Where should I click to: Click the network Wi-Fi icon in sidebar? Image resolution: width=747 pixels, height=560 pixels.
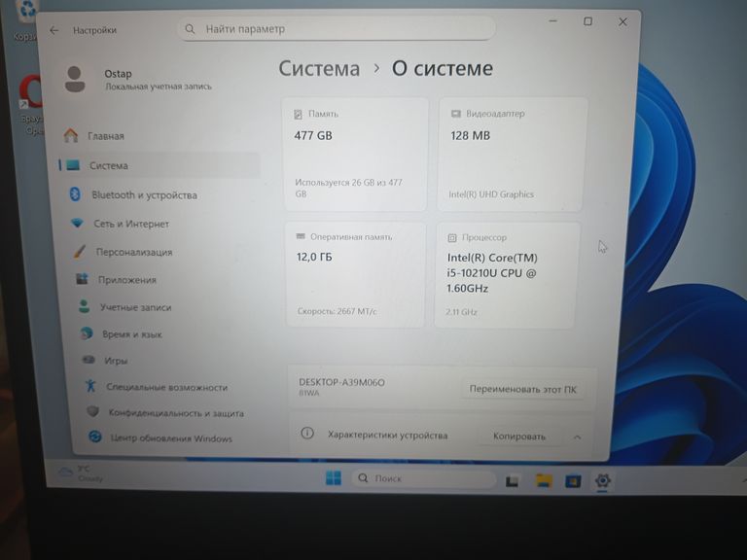77,223
